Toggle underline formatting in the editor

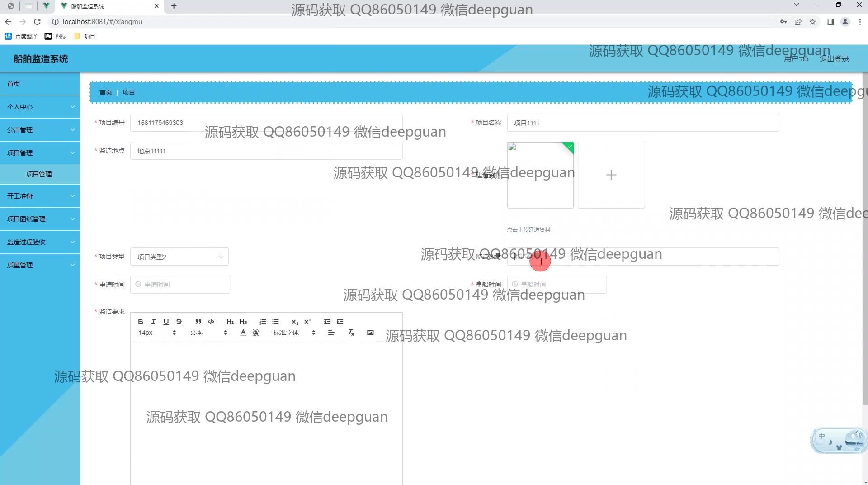tap(166, 322)
